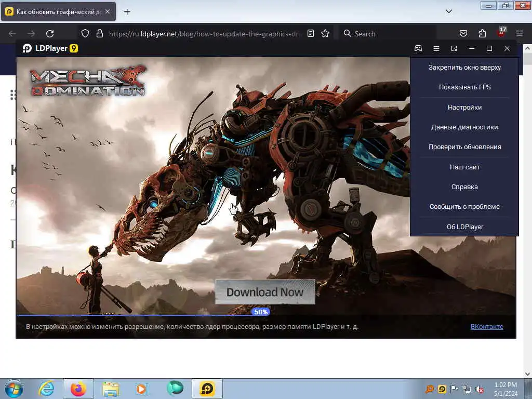This screenshot has width=532, height=399.
Task: Open the Windows Start button
Action: 14,389
